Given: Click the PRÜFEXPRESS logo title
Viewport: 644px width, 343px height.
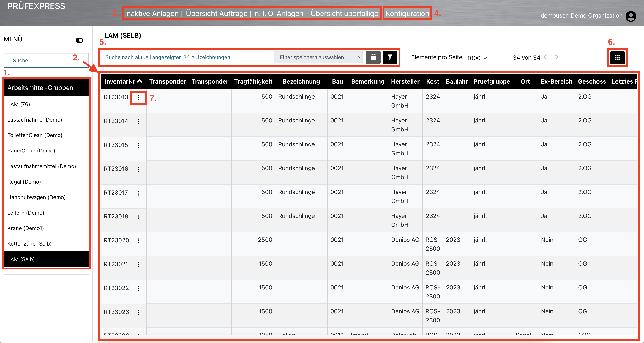Looking at the screenshot, I should [x=36, y=6].
